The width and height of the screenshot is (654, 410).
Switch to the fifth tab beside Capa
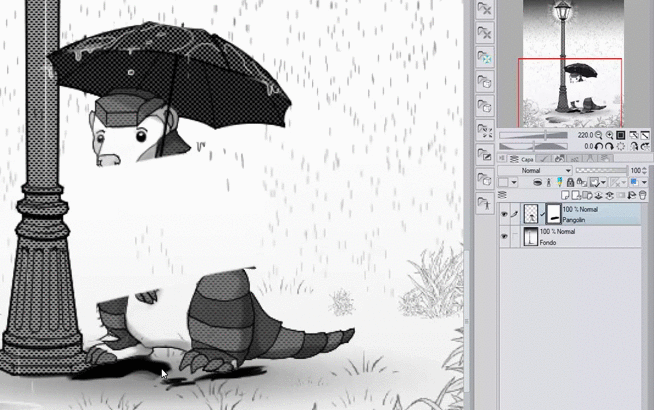[590, 158]
